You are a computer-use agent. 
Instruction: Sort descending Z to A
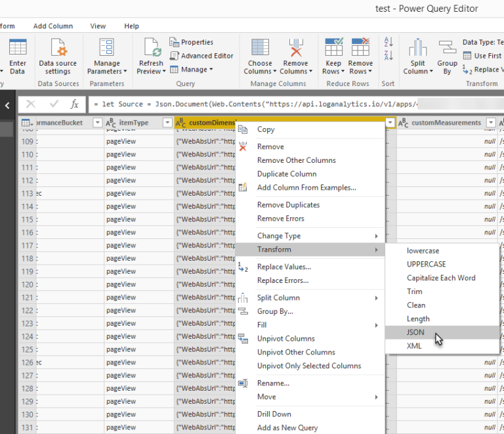click(388, 55)
